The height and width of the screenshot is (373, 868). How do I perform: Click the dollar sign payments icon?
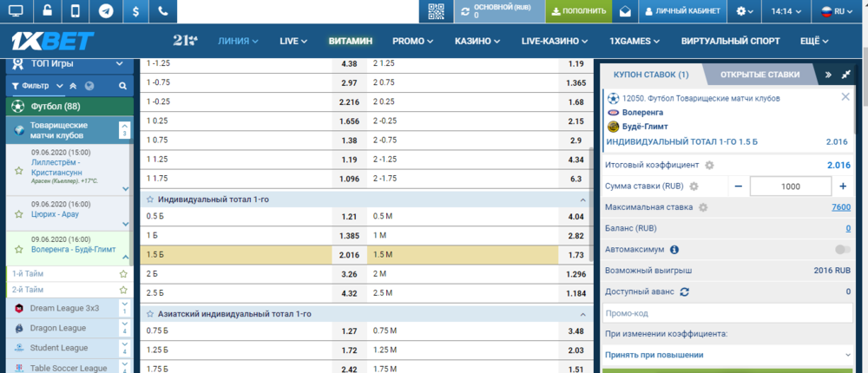135,11
